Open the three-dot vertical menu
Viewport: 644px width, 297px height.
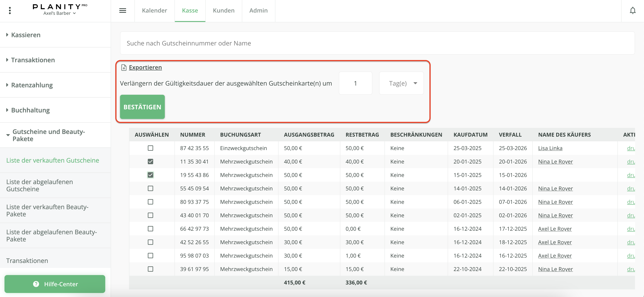pyautogui.click(x=10, y=11)
